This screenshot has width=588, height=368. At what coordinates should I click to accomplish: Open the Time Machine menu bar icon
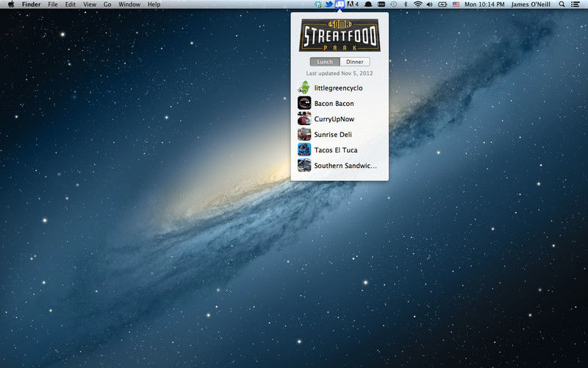click(394, 4)
